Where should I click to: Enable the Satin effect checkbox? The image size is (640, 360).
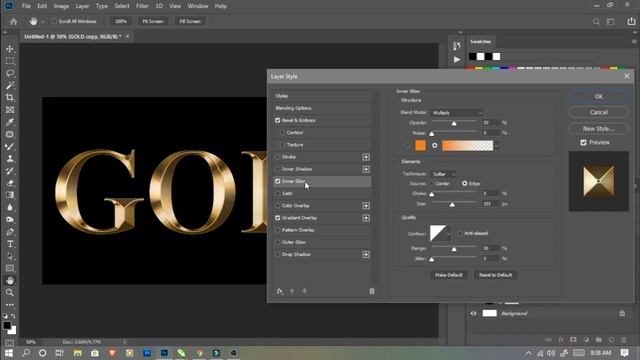pyautogui.click(x=278, y=193)
